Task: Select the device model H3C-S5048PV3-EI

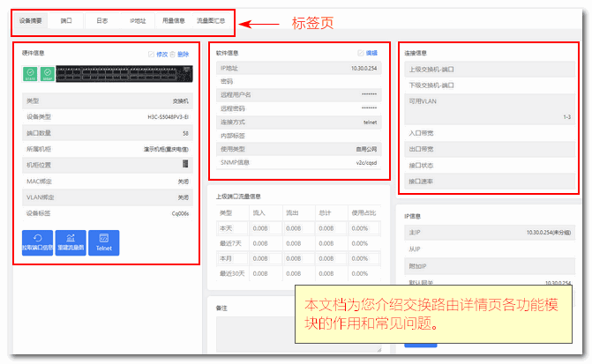Action: coord(169,117)
